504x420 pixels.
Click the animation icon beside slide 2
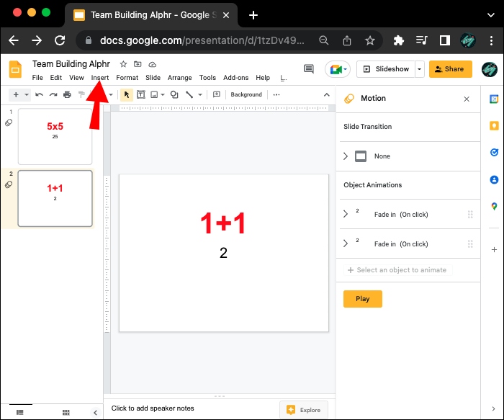[x=9, y=184]
